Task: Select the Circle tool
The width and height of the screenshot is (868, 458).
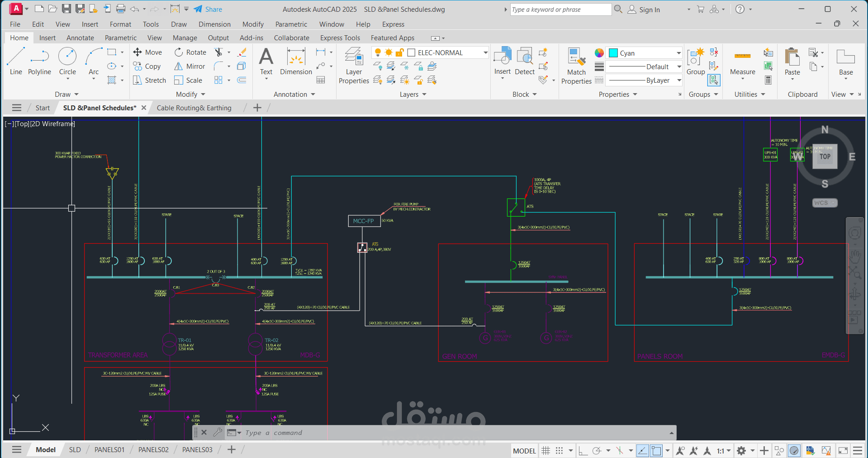Action: point(67,61)
